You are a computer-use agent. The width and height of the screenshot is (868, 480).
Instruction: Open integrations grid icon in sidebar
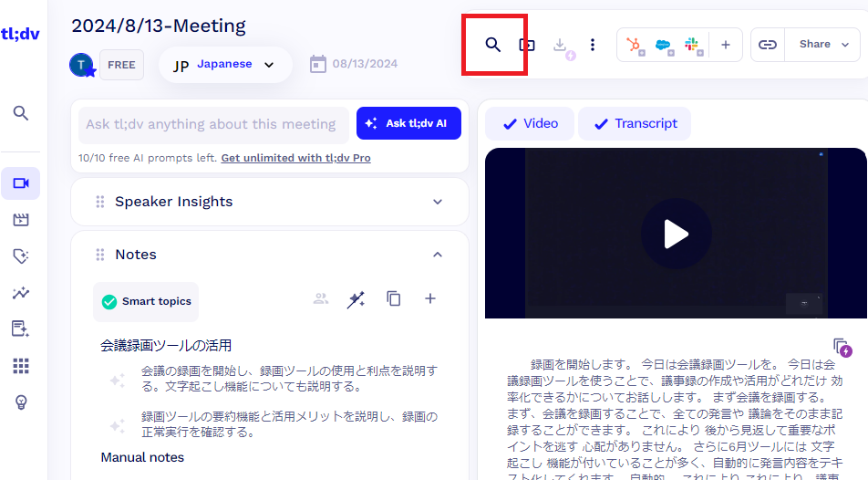pos(20,366)
